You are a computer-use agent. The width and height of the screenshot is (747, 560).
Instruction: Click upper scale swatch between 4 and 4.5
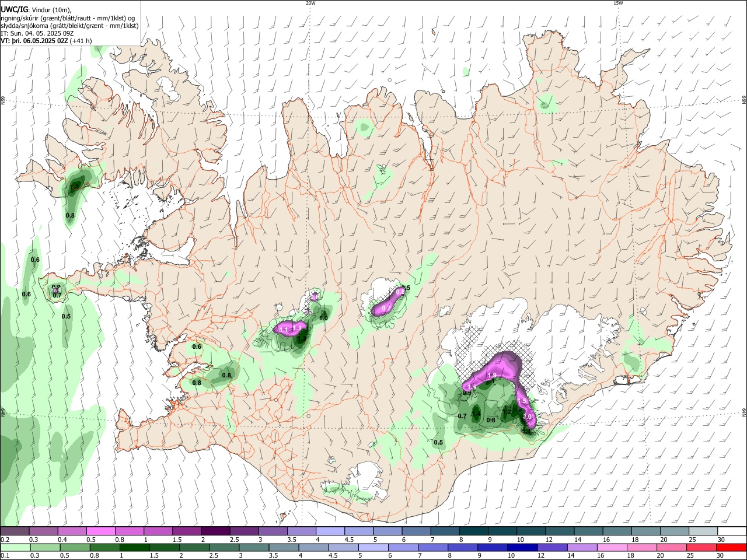tap(330, 531)
